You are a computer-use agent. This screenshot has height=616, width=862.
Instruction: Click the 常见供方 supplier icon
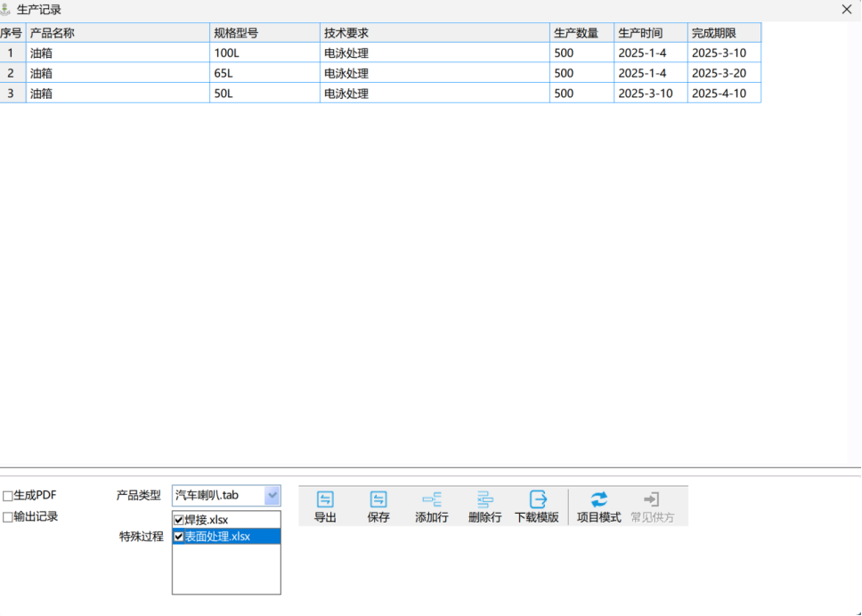[x=652, y=500]
